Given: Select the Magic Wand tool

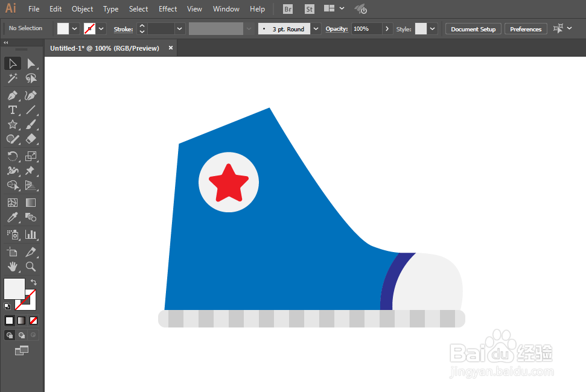Looking at the screenshot, I should point(12,78).
